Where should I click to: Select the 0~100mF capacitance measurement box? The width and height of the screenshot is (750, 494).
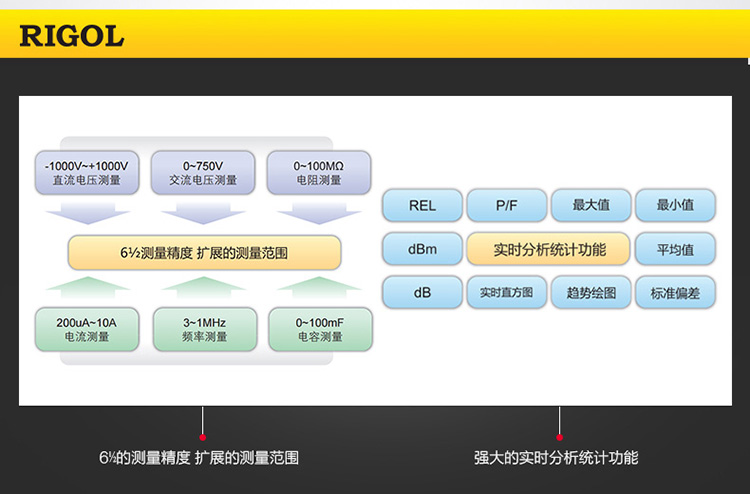click(x=320, y=329)
